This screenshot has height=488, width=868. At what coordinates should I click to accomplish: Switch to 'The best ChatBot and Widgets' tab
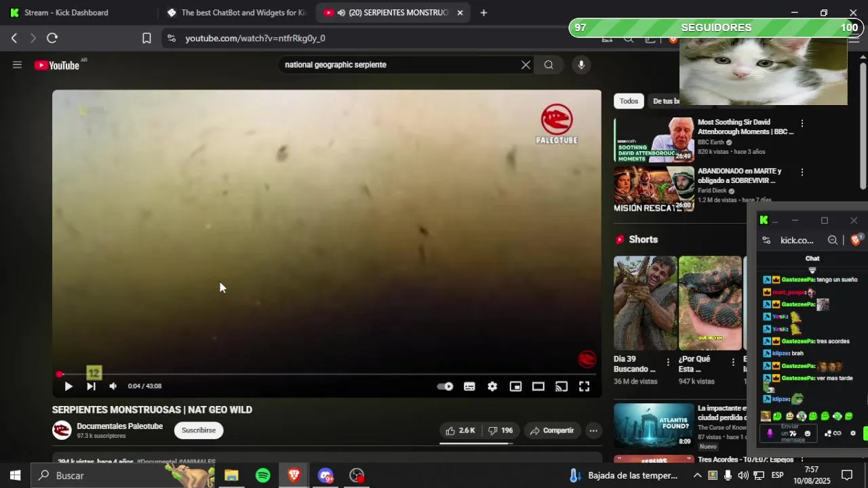[x=237, y=12]
